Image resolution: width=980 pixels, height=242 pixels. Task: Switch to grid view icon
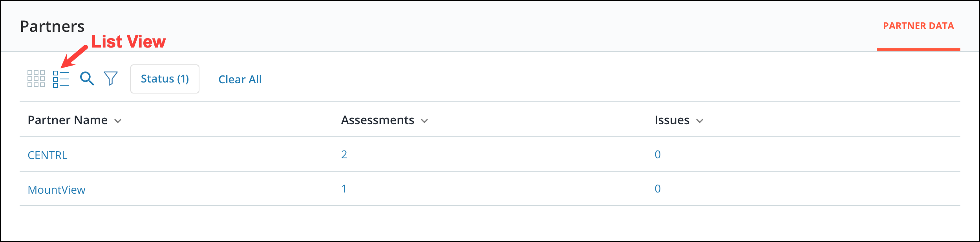(x=36, y=79)
